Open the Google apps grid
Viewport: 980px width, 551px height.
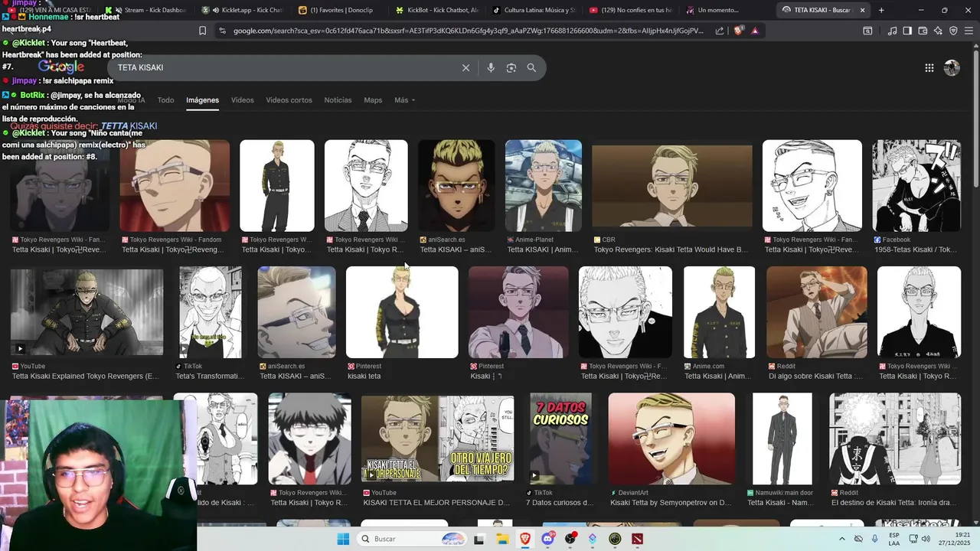[x=929, y=67]
